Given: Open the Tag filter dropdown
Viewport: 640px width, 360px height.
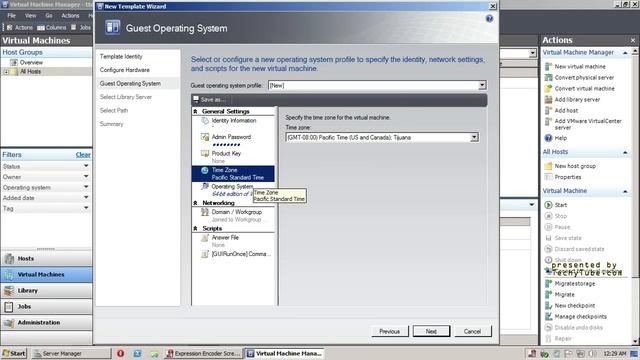Looking at the screenshot, I should point(86,208).
